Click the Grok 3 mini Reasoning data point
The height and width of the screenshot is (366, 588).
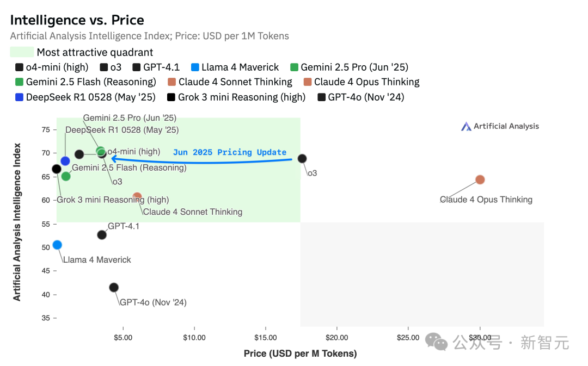pos(57,169)
